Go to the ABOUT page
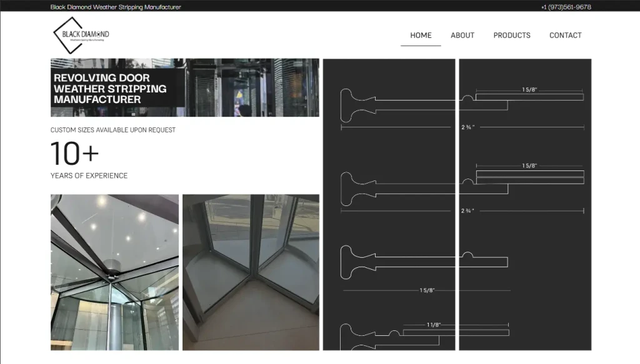Viewport: 640px width, 364px height. (x=462, y=36)
